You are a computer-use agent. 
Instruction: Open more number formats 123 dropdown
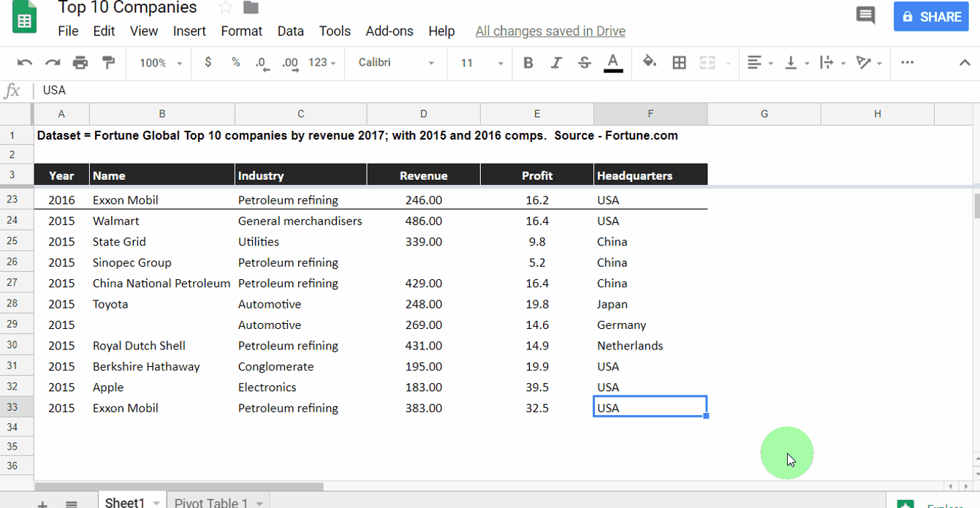click(322, 63)
